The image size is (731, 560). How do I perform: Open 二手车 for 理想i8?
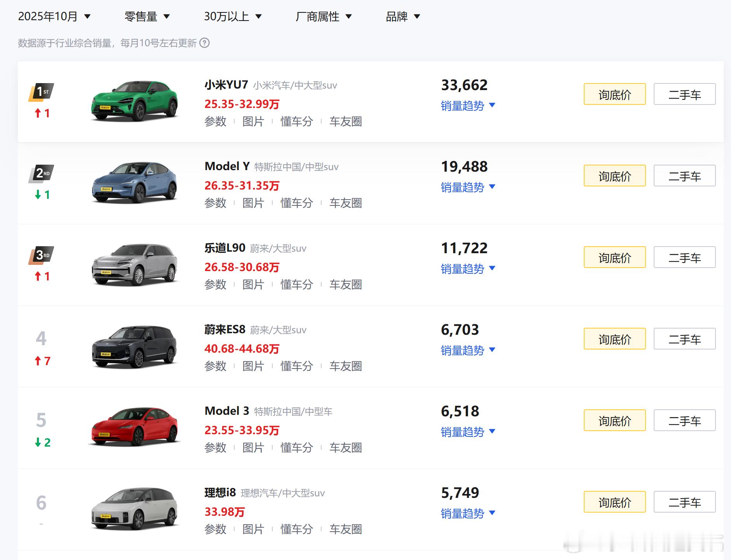[685, 502]
